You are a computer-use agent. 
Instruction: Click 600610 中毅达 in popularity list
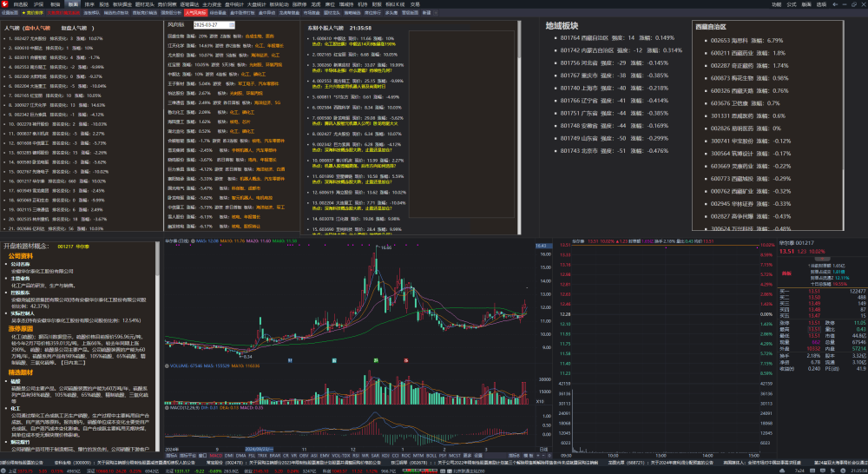(x=29, y=48)
